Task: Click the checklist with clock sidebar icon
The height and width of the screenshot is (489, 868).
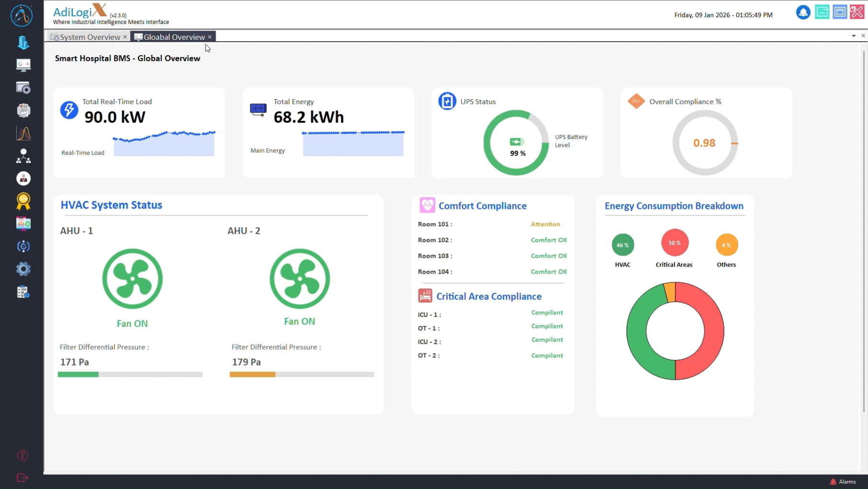Action: coord(23,292)
